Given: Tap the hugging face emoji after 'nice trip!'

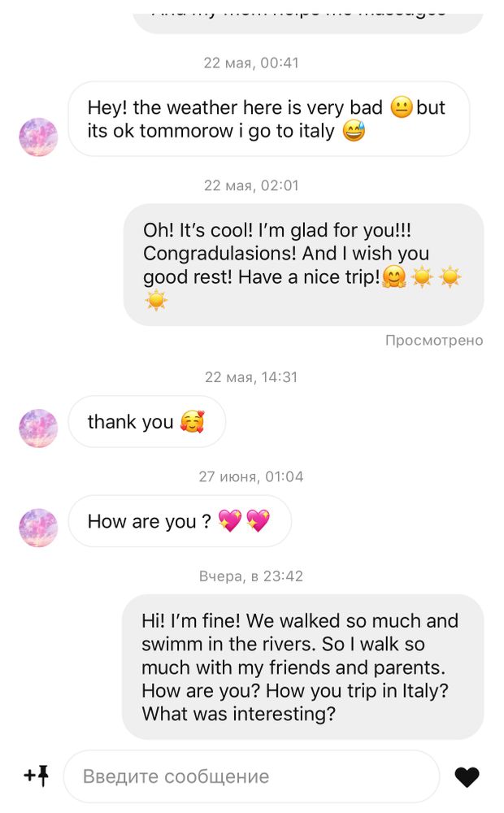Looking at the screenshot, I should click(x=393, y=277).
